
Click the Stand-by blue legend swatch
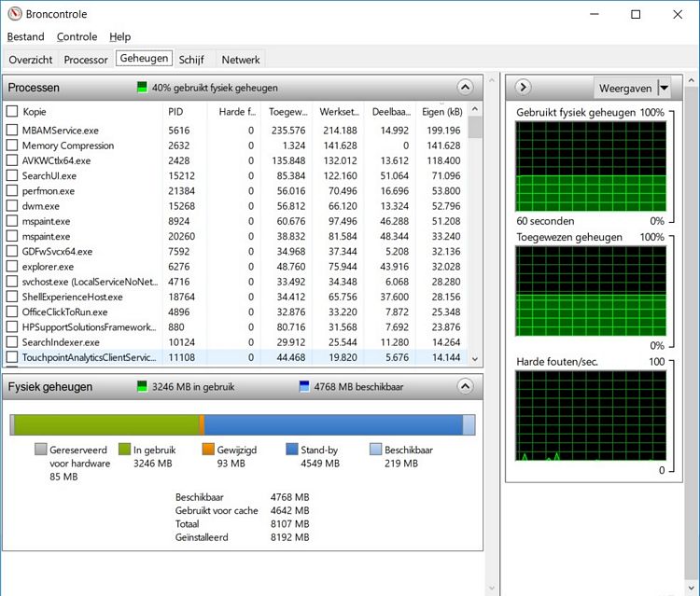tap(292, 450)
